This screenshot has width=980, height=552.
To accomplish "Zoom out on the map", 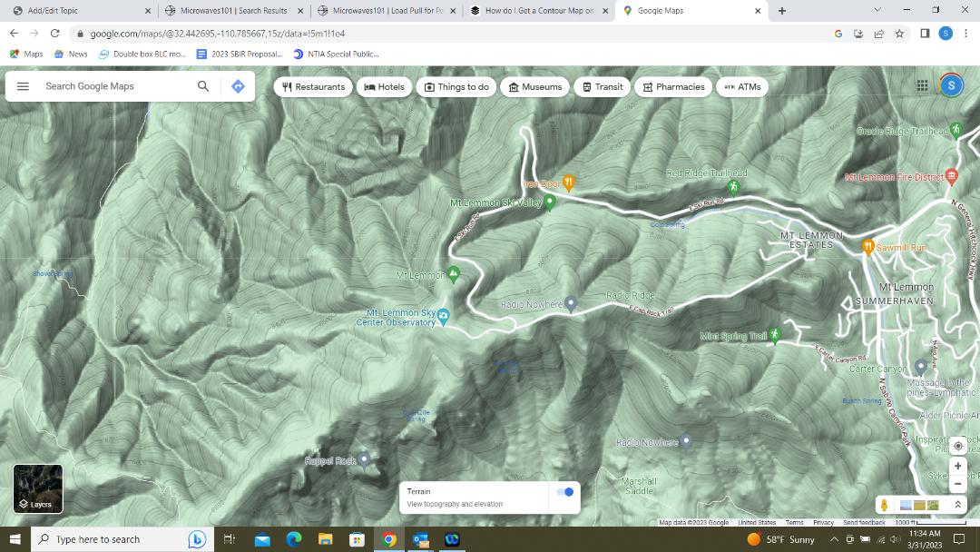I will [957, 484].
